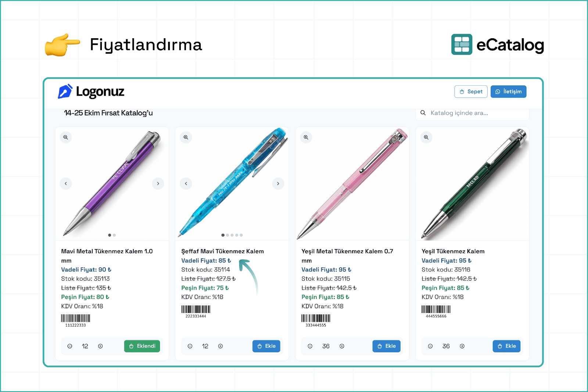Increase quantity for the Şeffaf Mavi Tükenmez Kalem
This screenshot has height=392, width=588.
(220, 346)
